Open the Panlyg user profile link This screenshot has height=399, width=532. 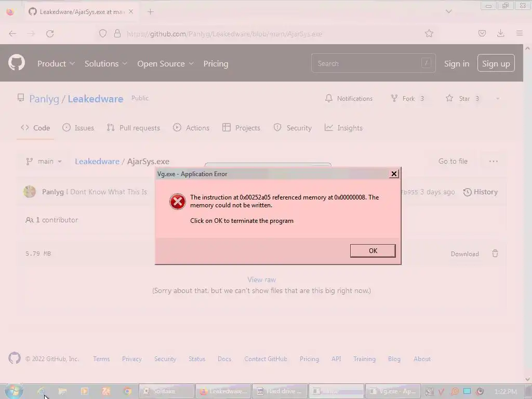pyautogui.click(x=44, y=99)
